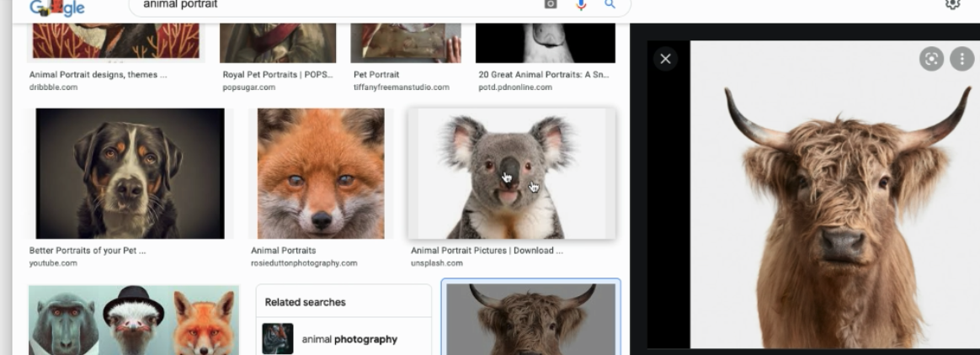Start voice search with microphone icon
This screenshot has width=980, height=355.
pos(581,4)
